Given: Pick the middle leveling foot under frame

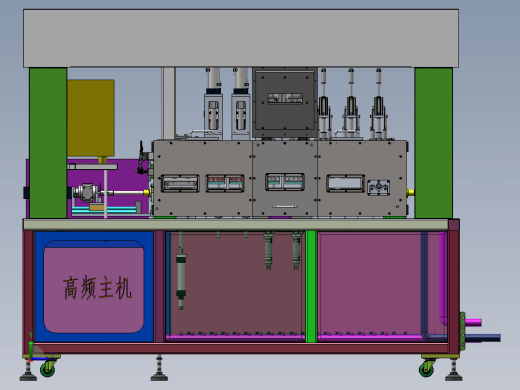Looking at the screenshot, I should [159, 368].
